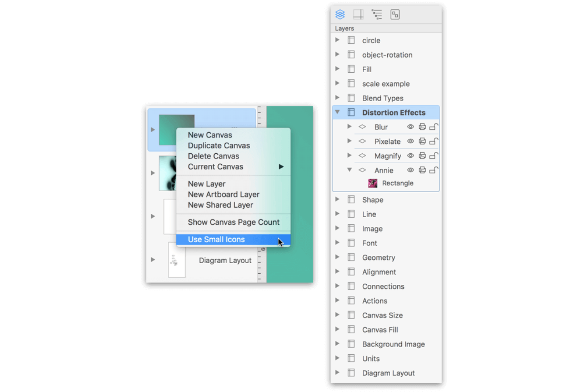The height and width of the screenshot is (392, 588).
Task: Click the layer icon beside Magnify
Action: [x=362, y=156]
